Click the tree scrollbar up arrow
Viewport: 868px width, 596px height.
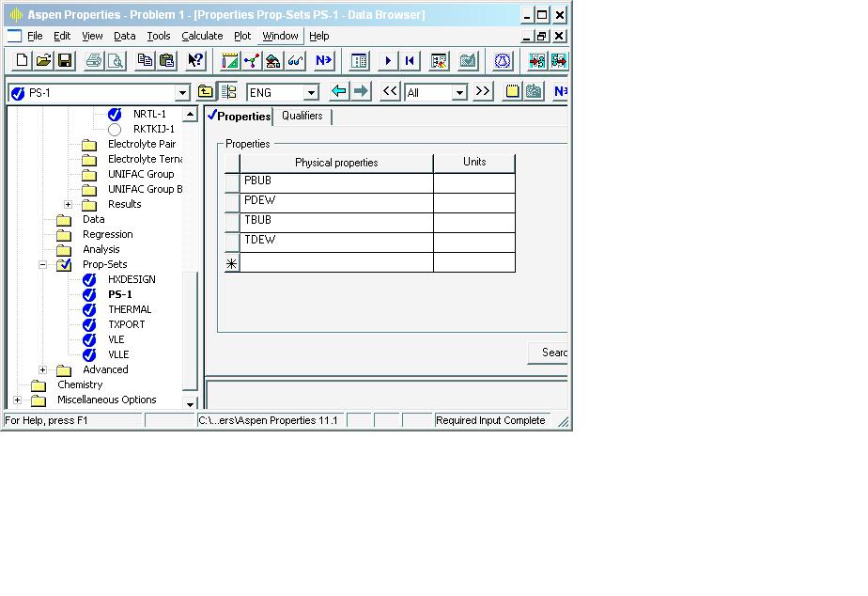click(190, 114)
